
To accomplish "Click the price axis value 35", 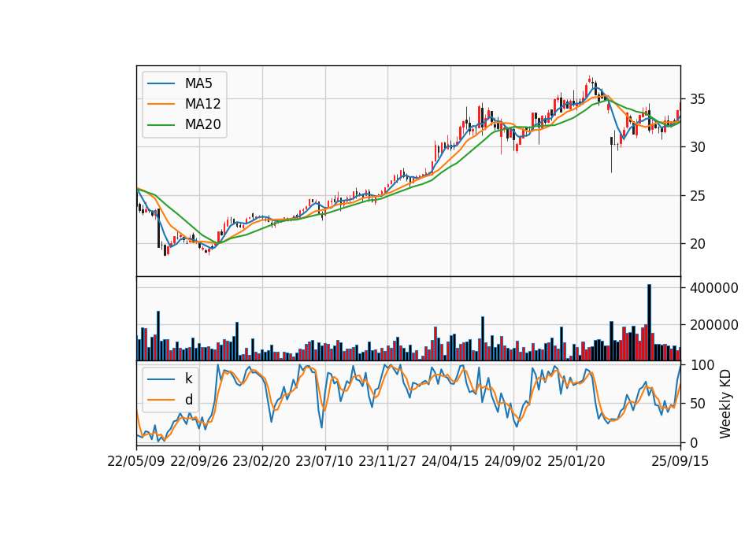I will tap(697, 99).
